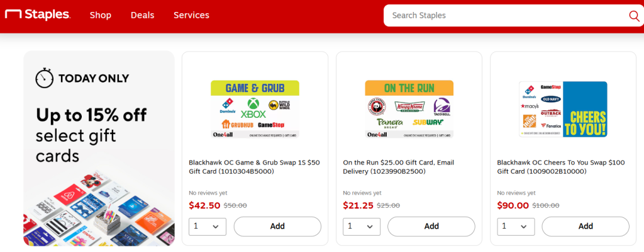Click the gift cards promo collage image
The image size is (644, 252).
pyautogui.click(x=99, y=207)
